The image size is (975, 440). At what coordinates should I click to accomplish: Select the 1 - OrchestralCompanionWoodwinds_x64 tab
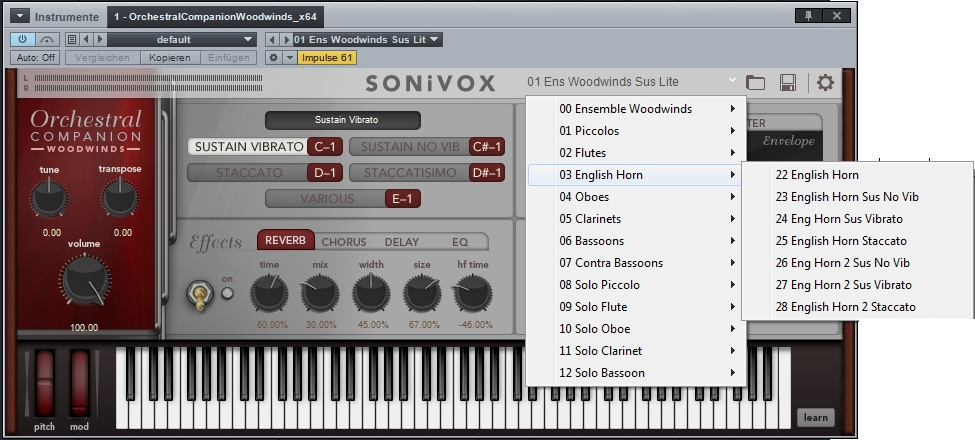pos(216,17)
